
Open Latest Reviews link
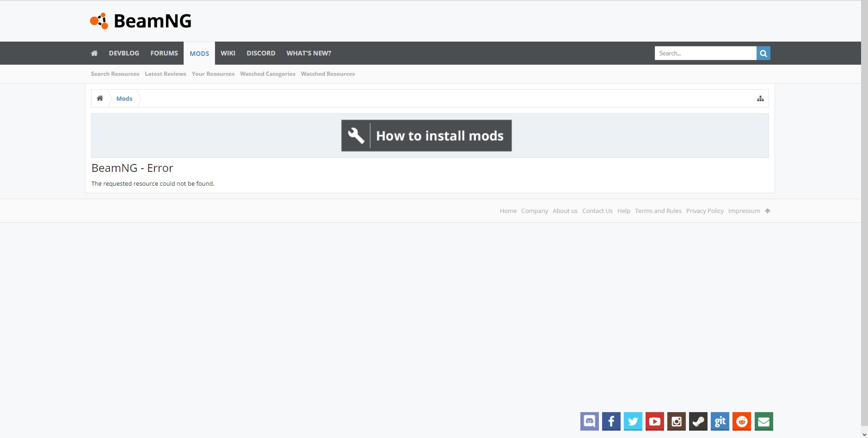coord(166,74)
